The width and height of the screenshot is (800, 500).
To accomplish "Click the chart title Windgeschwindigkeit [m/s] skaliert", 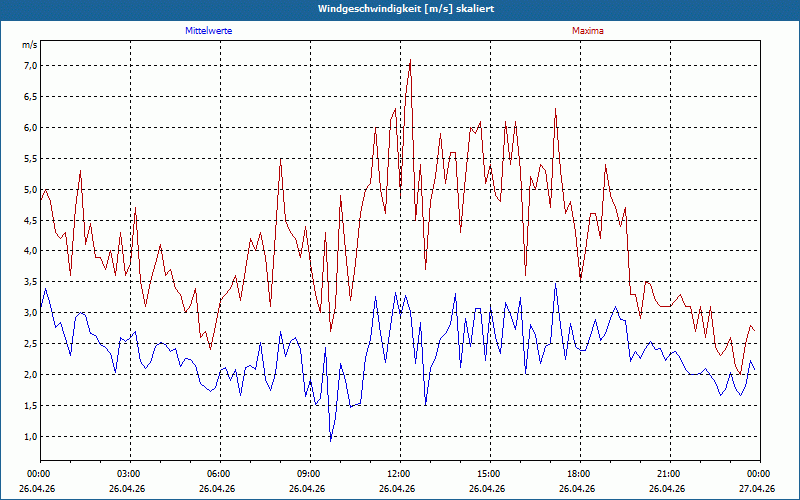I will 406,9.
